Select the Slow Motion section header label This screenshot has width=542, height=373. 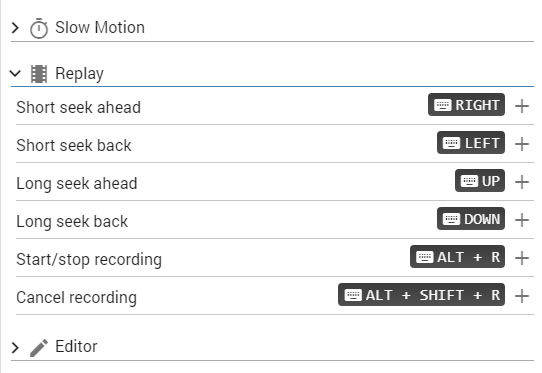(100, 28)
